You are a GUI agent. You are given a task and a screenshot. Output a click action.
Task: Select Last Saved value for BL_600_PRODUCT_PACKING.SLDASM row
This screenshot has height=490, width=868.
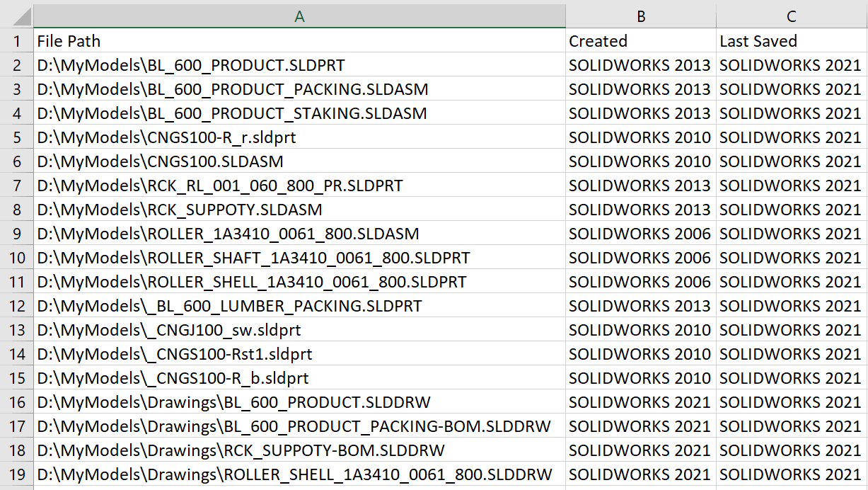(792, 89)
